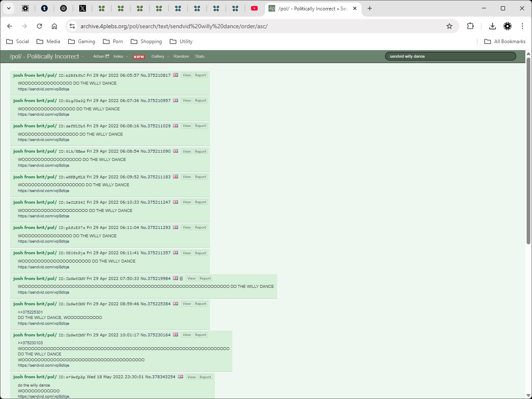Click View on post No.375210957
532x399 pixels.
pyautogui.click(x=187, y=100)
